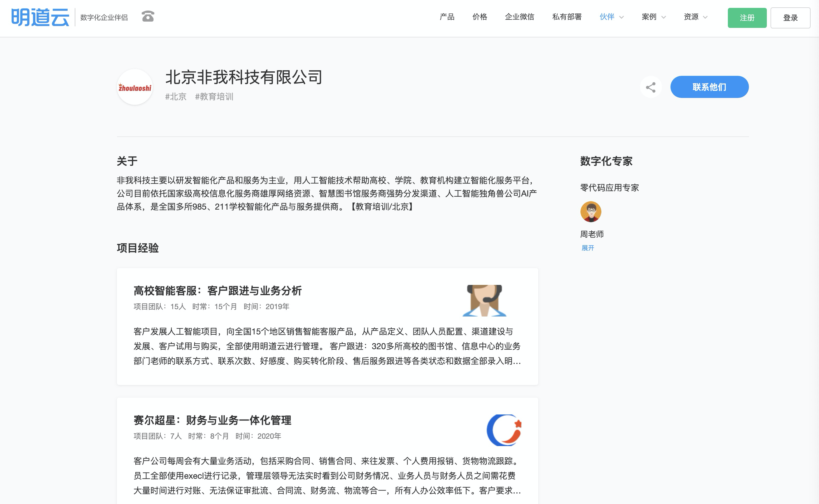Go to the 价格 page
Viewport: 819px width, 504px height.
pyautogui.click(x=479, y=17)
